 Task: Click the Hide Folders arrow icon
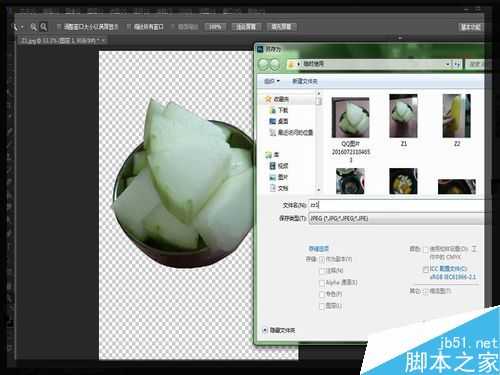(x=265, y=330)
